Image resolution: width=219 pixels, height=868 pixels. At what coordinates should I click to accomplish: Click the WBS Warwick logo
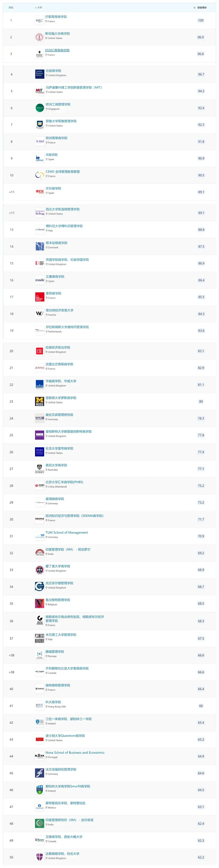point(40,385)
